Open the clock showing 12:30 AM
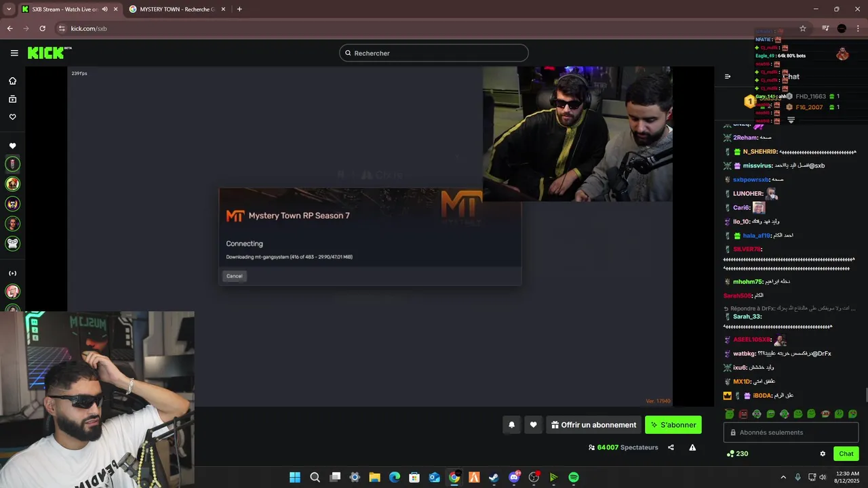 848,477
